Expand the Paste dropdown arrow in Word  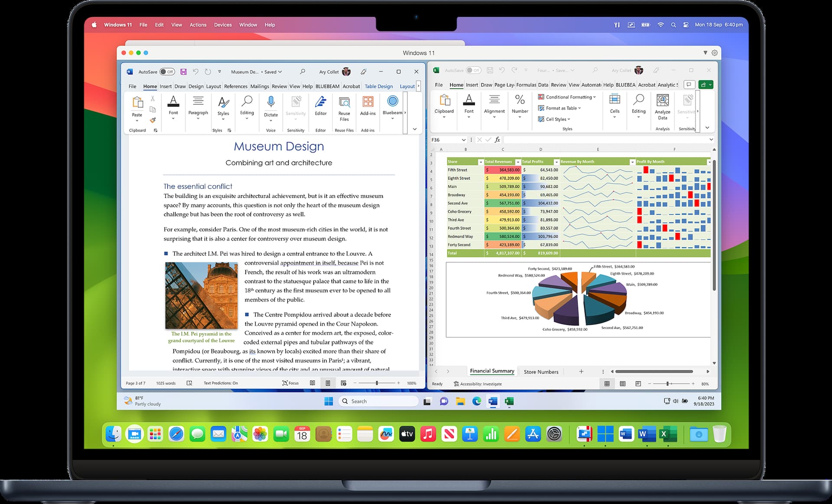pyautogui.click(x=137, y=120)
